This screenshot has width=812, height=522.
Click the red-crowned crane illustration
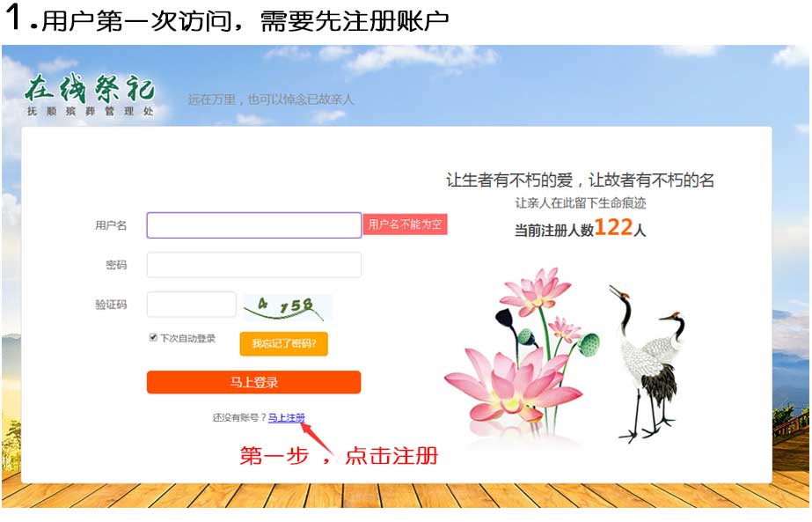click(x=647, y=363)
